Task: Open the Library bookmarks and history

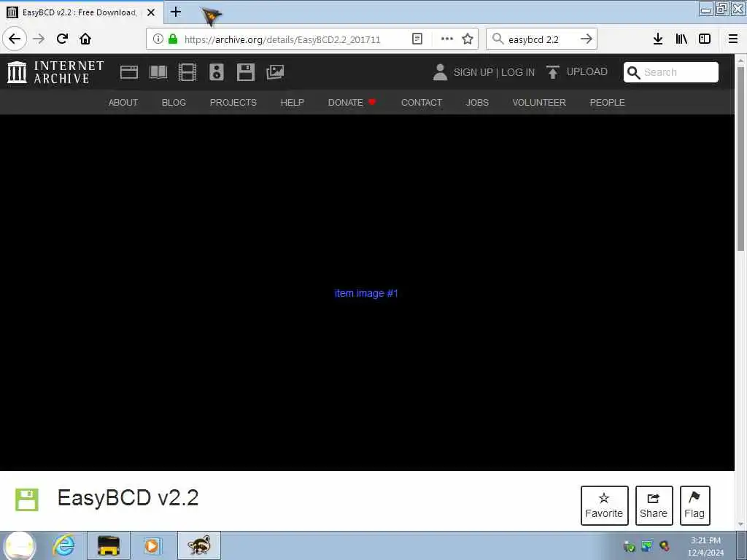Action: point(681,39)
